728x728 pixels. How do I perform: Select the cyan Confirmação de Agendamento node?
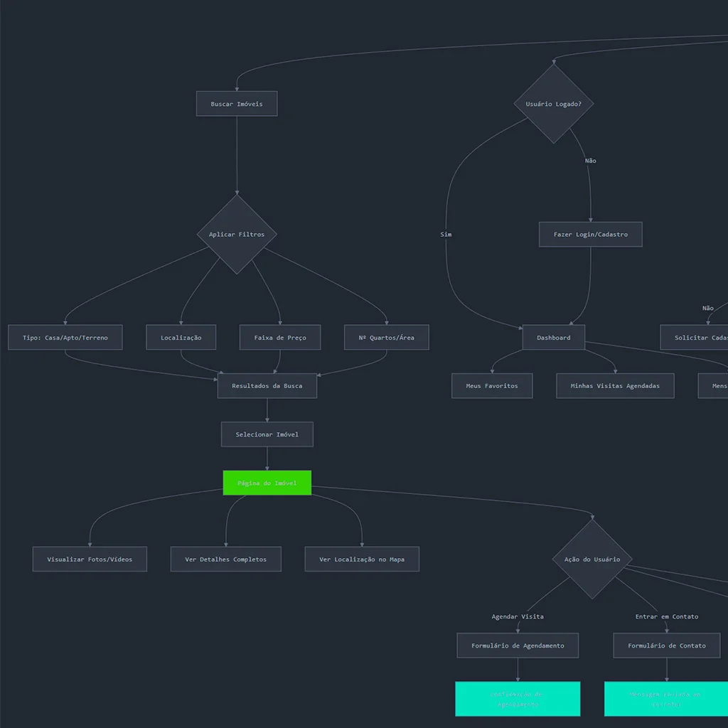click(x=518, y=699)
